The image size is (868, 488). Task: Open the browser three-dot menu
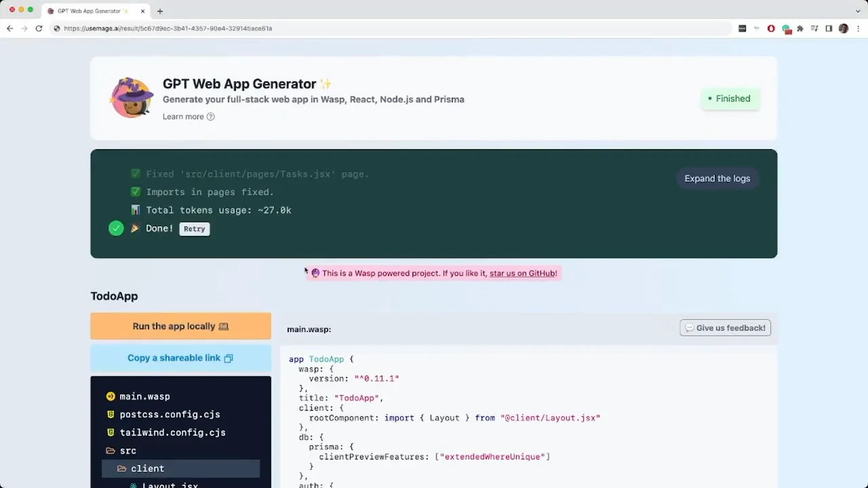[859, 28]
